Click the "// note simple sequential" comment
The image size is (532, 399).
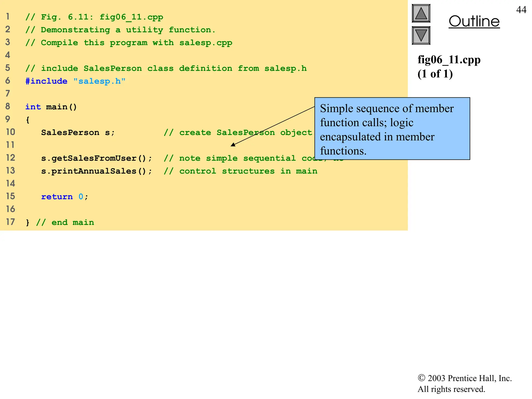(230, 158)
